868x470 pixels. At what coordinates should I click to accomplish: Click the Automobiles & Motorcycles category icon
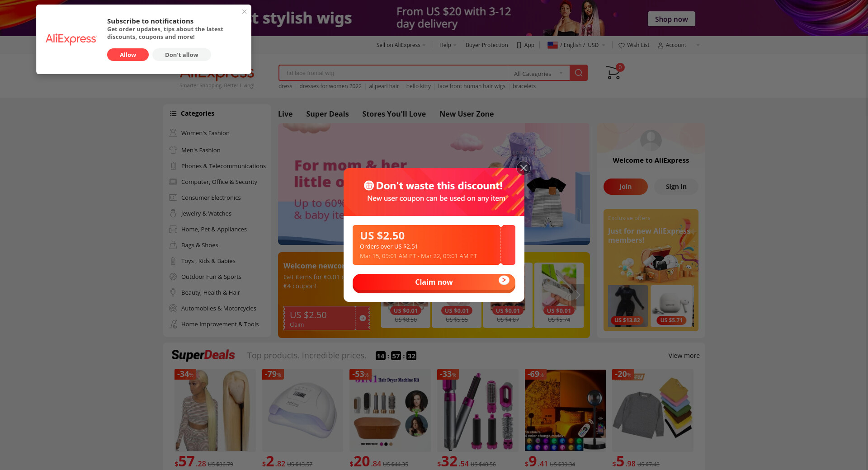pos(173,308)
